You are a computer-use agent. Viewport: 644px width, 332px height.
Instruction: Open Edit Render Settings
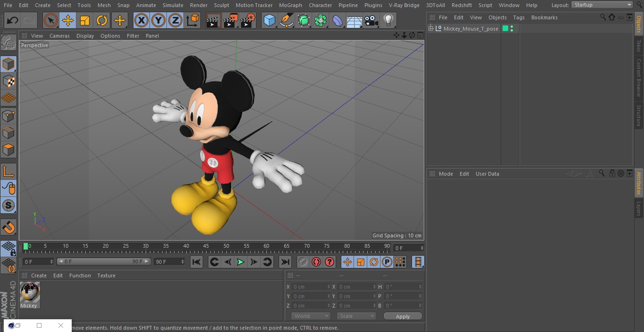click(x=248, y=20)
